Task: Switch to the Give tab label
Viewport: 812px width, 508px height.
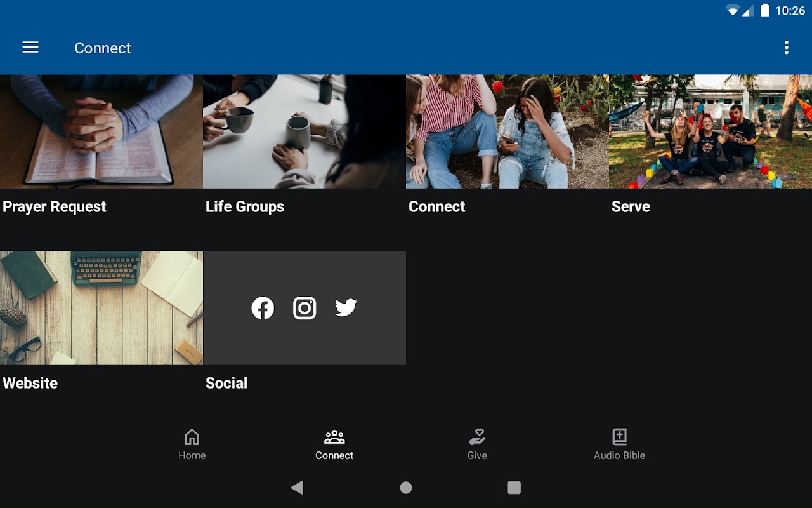Action: [x=477, y=455]
